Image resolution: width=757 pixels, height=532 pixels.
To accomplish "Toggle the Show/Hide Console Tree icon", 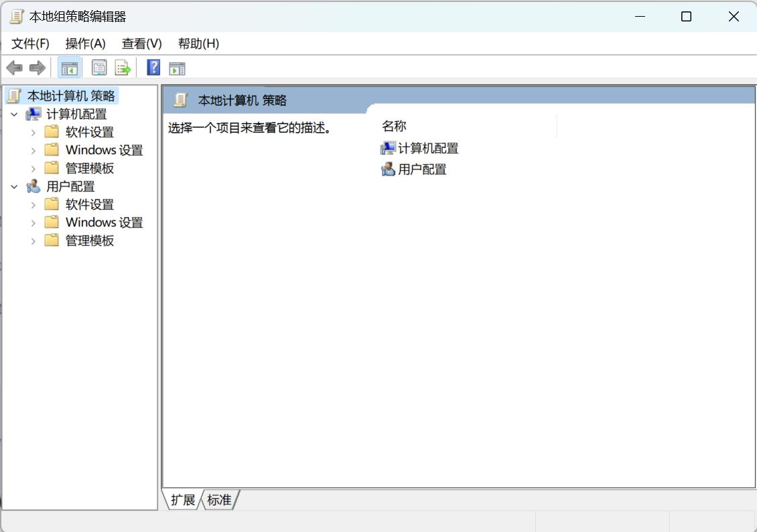I will (x=69, y=67).
